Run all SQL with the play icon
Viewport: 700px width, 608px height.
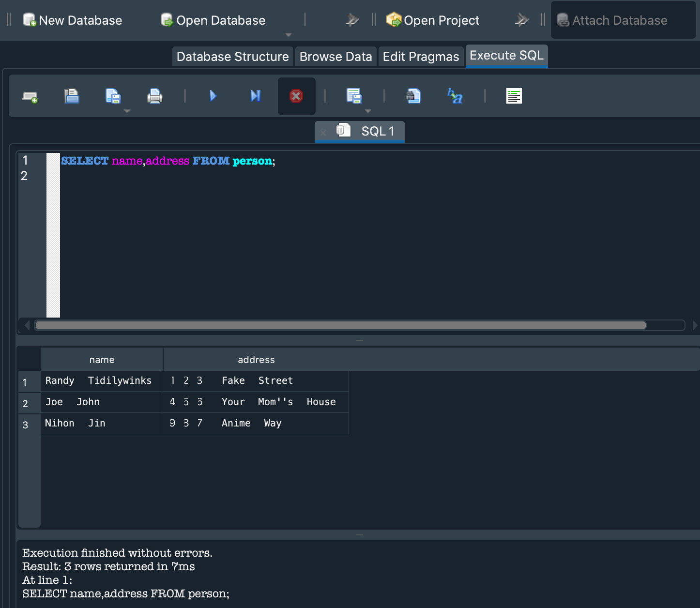tap(213, 96)
